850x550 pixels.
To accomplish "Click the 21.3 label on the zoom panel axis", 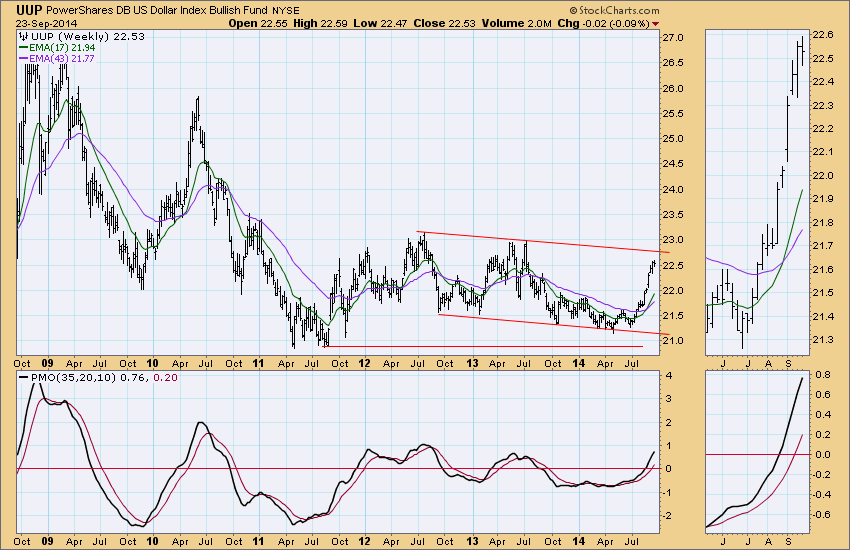I will tap(823, 340).
